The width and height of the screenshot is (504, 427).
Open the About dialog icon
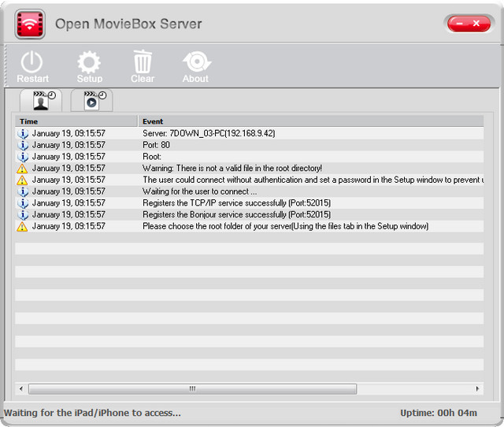pyautogui.click(x=196, y=66)
